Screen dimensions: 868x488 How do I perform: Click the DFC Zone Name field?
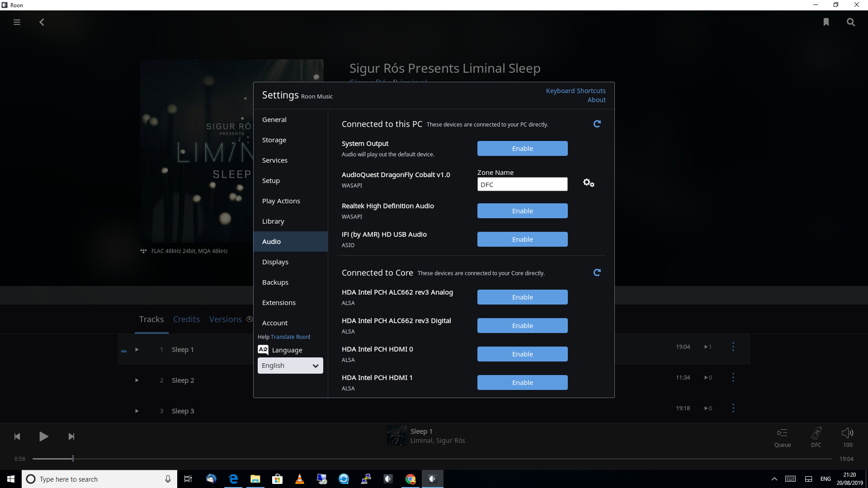click(x=523, y=184)
